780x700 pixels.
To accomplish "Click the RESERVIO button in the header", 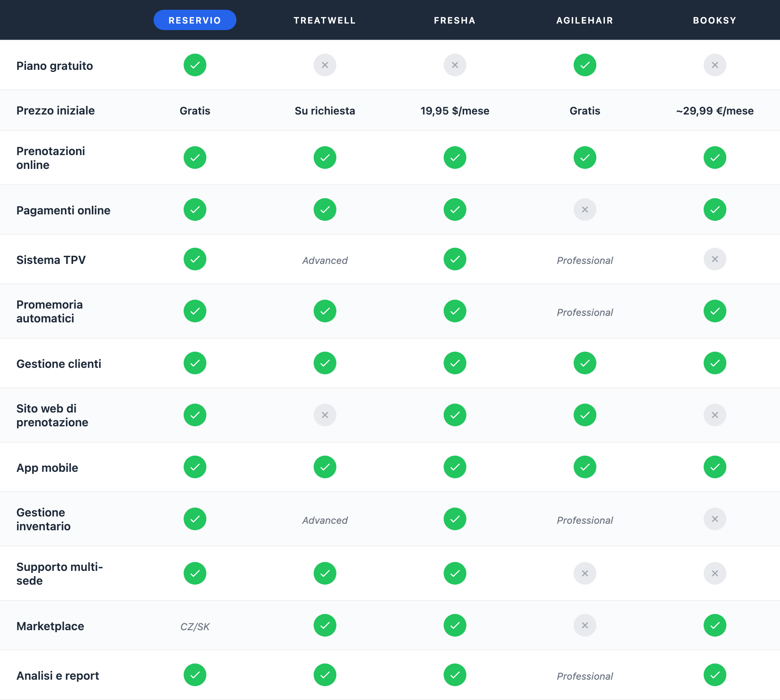I will coord(195,19).
